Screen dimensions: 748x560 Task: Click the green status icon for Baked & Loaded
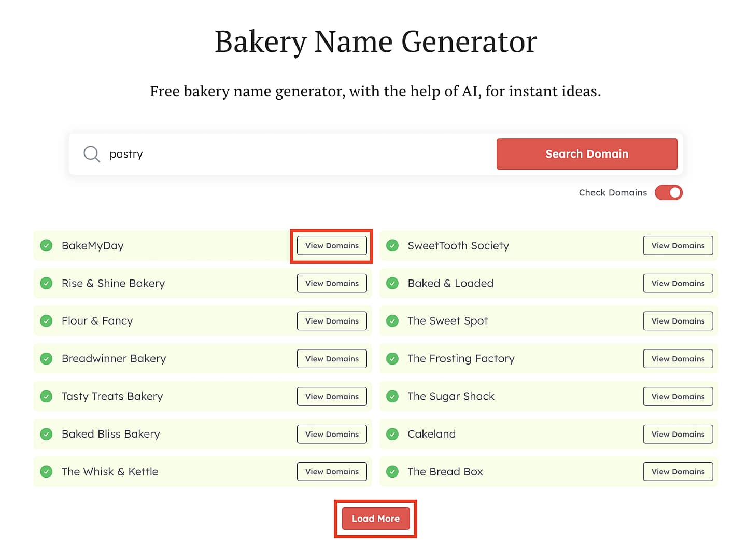click(x=392, y=283)
